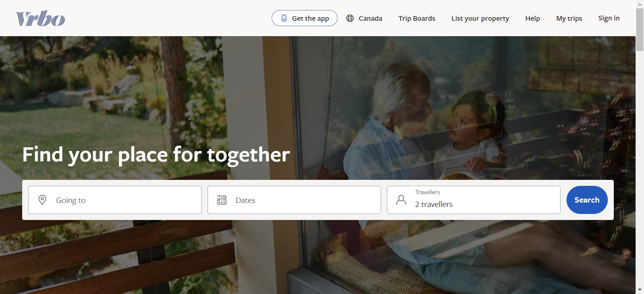
Task: Click the calendar icon in the Dates field
Action: (222, 200)
